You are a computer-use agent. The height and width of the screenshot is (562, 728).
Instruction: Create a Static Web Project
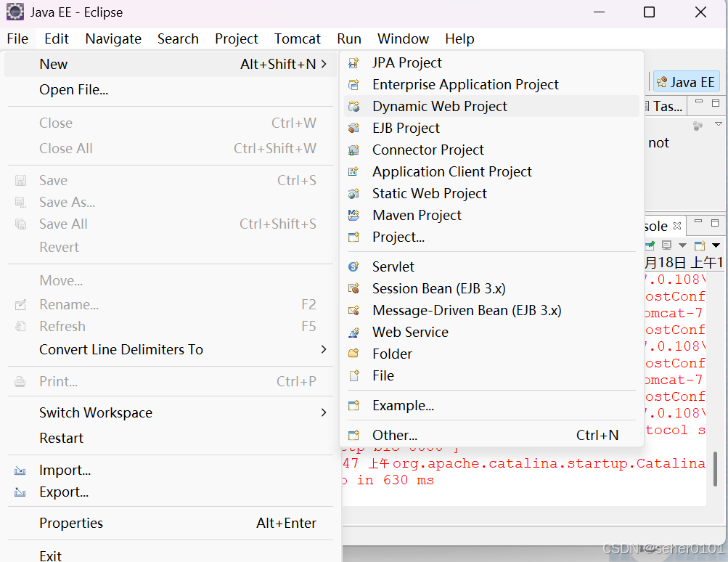tap(491, 194)
